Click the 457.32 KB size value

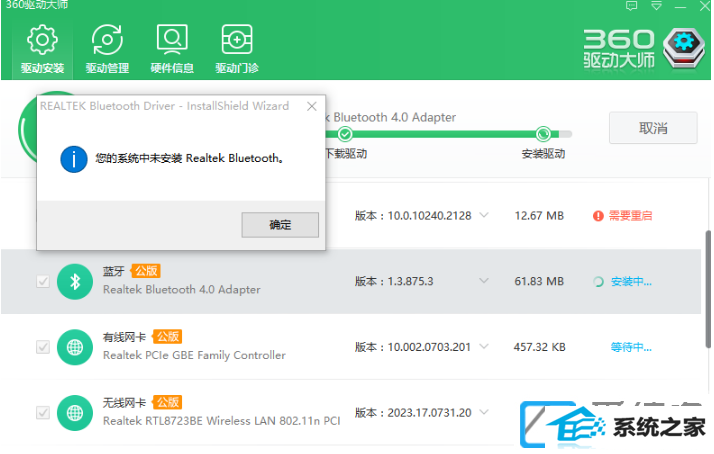pyautogui.click(x=540, y=347)
